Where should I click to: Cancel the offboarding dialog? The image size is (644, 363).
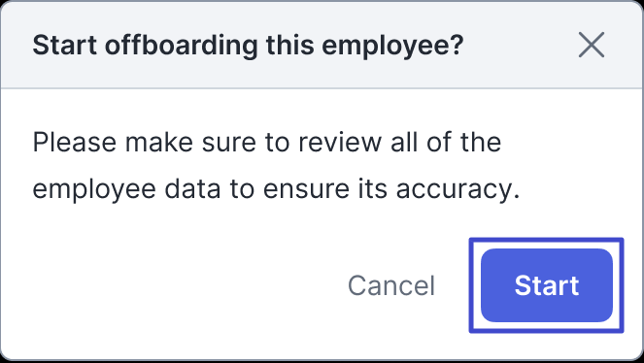[391, 285]
